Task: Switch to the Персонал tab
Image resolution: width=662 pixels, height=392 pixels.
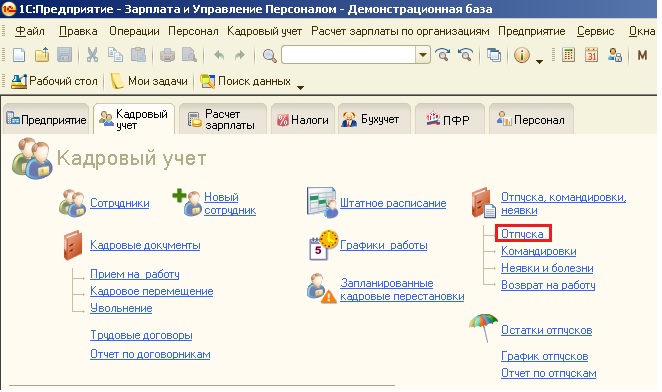Action: click(x=531, y=120)
